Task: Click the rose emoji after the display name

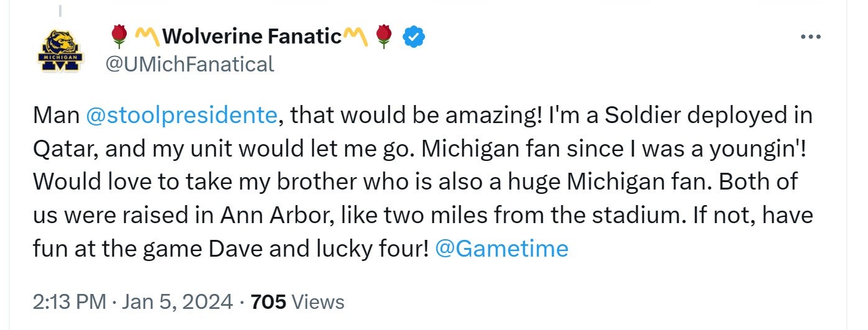Action: 385,37
